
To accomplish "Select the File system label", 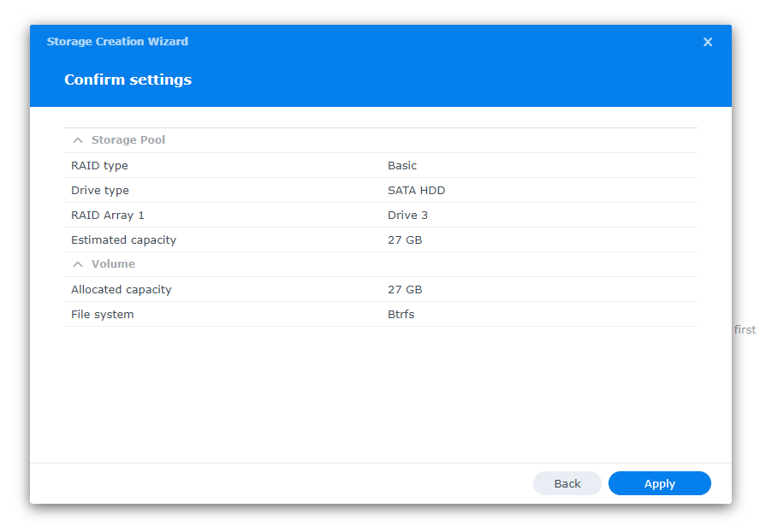I will 103,314.
